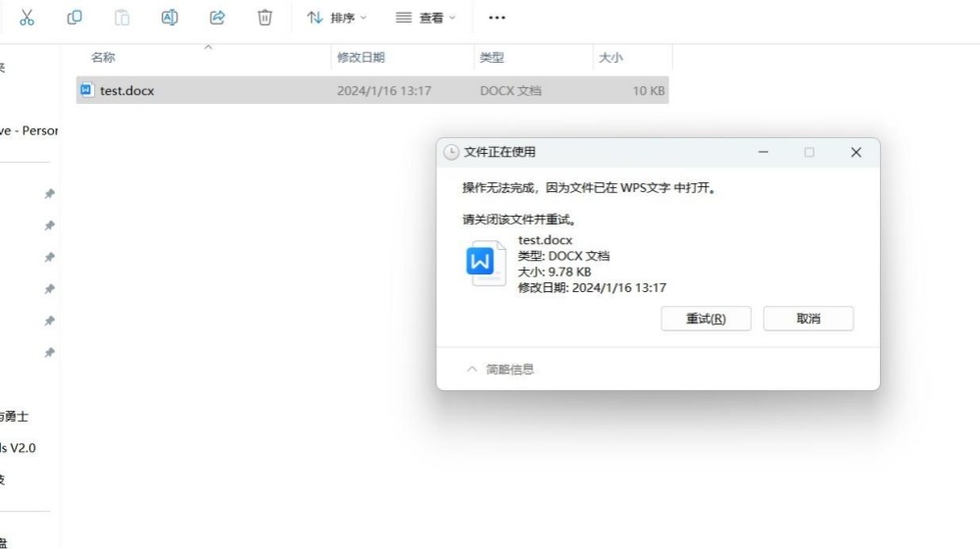Viewport: 980px width, 549px height.
Task: Select the sidebar item ending with V2.0
Action: (x=18, y=448)
